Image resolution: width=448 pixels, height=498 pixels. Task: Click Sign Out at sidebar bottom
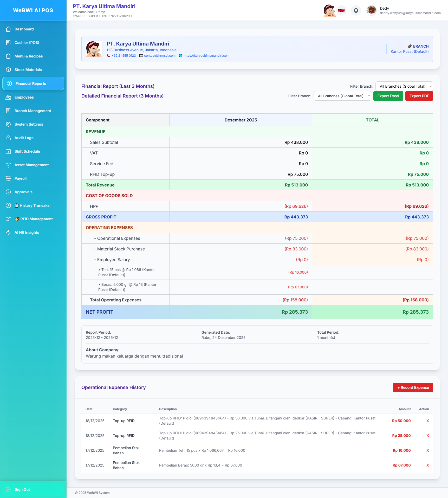[22, 489]
